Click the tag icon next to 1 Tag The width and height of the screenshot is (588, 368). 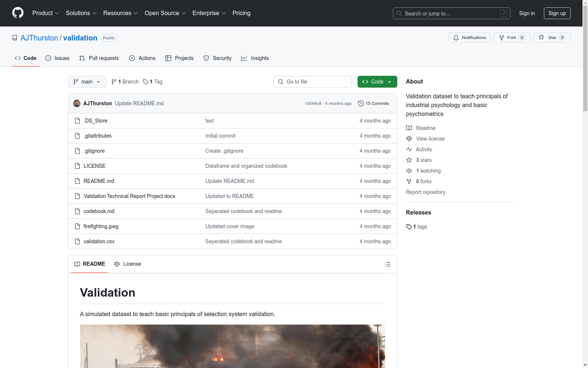pos(146,82)
